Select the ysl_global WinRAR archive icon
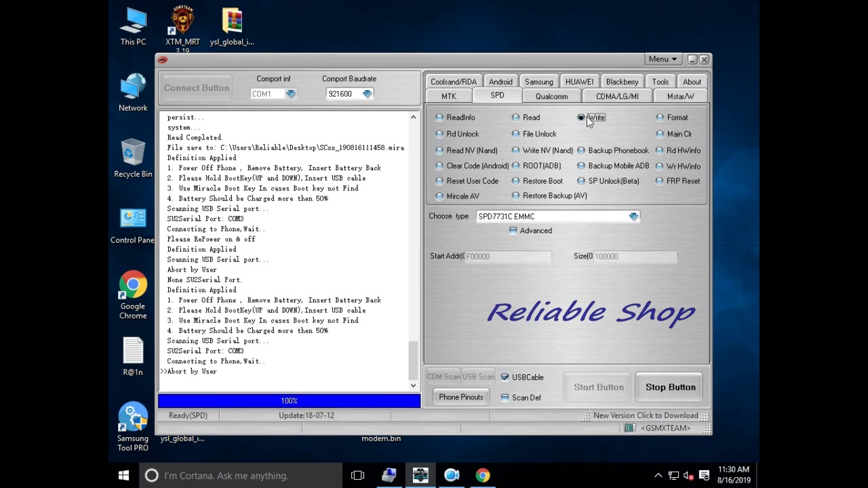The height and width of the screenshot is (488, 868). pos(232,27)
